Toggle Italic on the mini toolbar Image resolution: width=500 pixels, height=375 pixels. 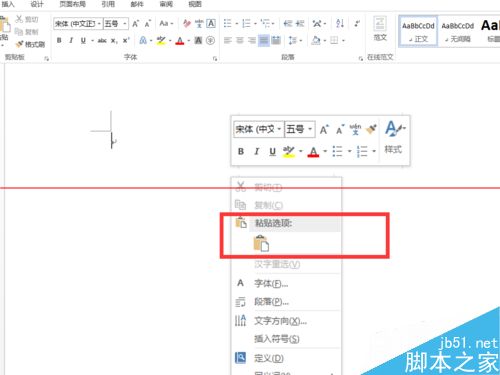(x=256, y=152)
